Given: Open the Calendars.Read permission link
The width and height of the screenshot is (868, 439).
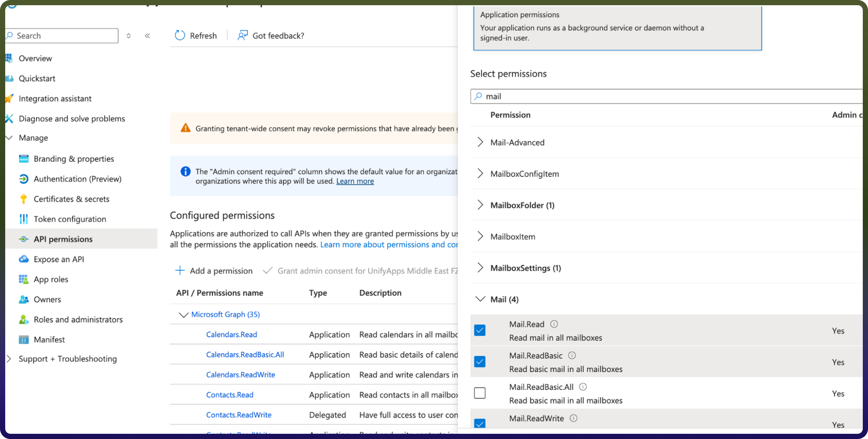Looking at the screenshot, I should coord(231,335).
